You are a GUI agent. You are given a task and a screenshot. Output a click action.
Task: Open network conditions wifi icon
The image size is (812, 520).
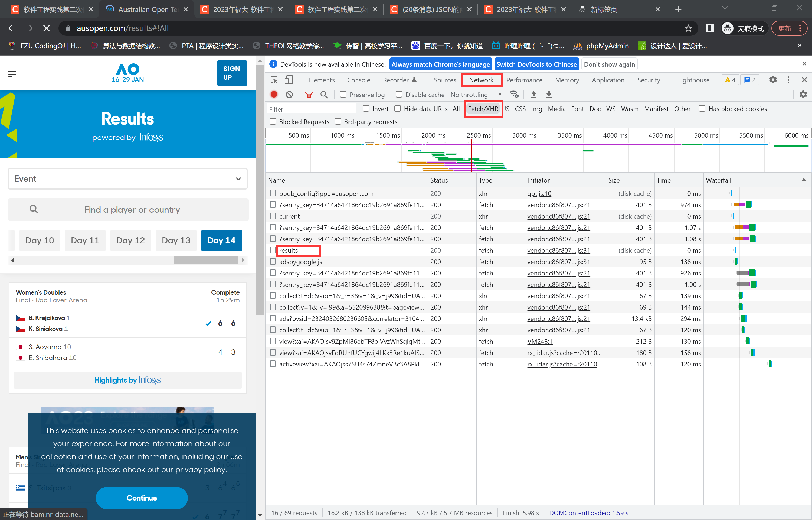tap(514, 95)
